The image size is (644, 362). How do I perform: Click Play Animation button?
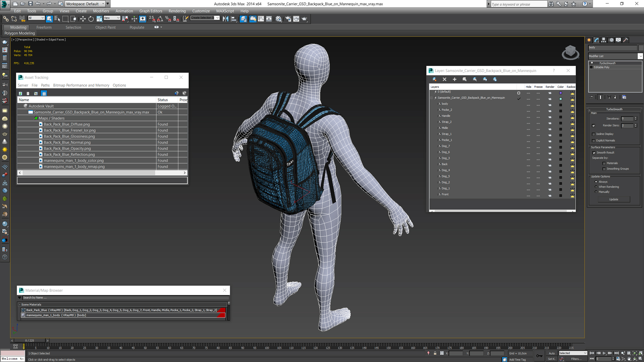[604, 353]
